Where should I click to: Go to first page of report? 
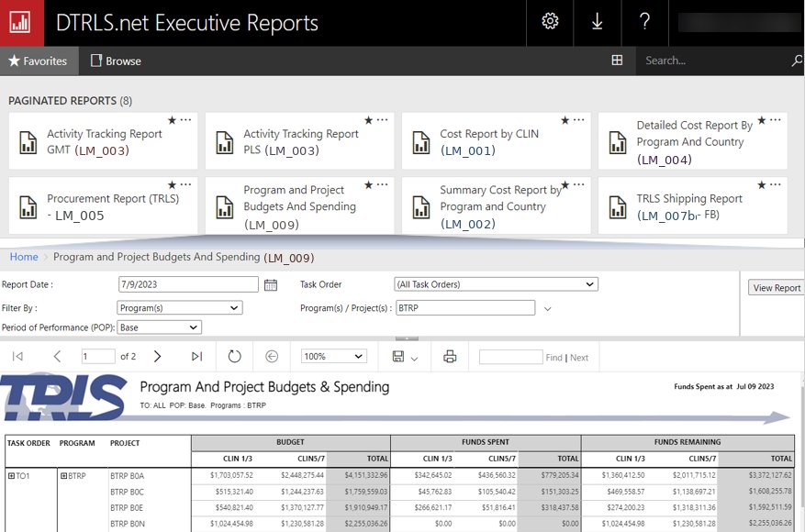pyautogui.click(x=17, y=356)
